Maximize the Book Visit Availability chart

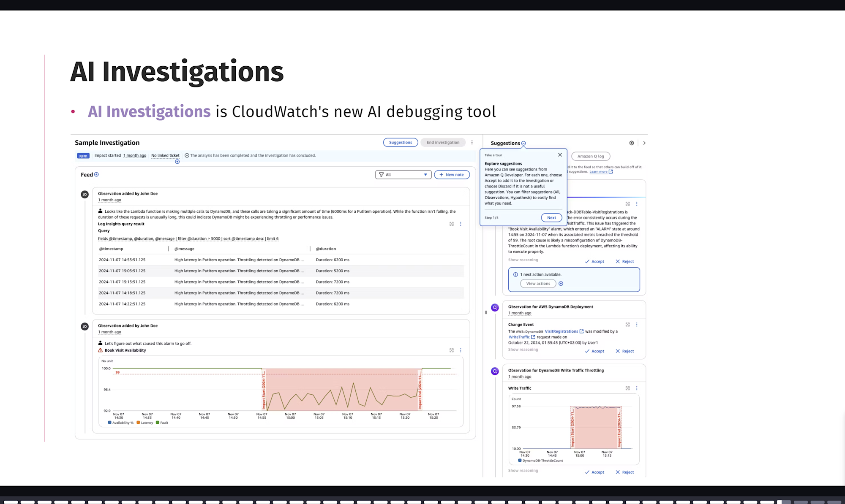coord(452,350)
